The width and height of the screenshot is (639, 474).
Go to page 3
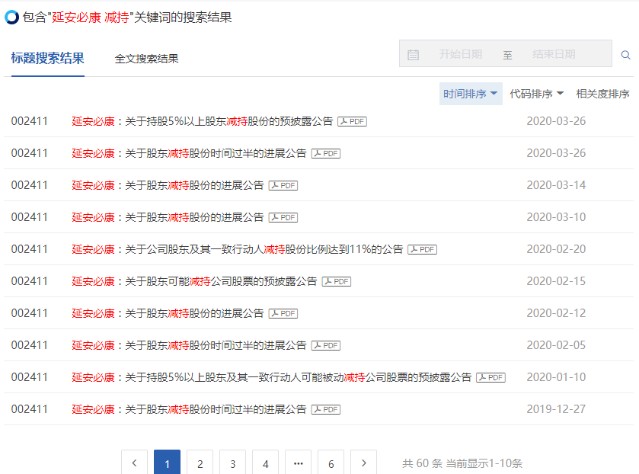point(233,463)
